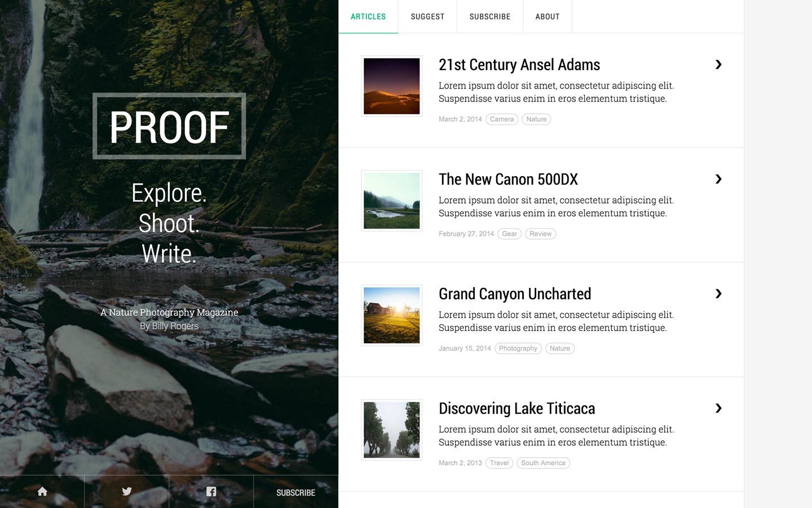Select the Camera tag
The width and height of the screenshot is (812, 508).
[502, 119]
